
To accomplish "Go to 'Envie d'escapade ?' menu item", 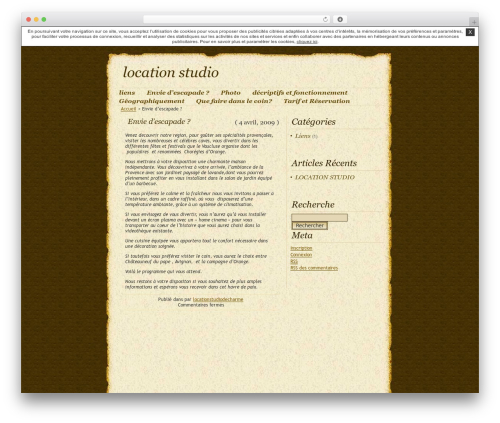I will pyautogui.click(x=178, y=93).
